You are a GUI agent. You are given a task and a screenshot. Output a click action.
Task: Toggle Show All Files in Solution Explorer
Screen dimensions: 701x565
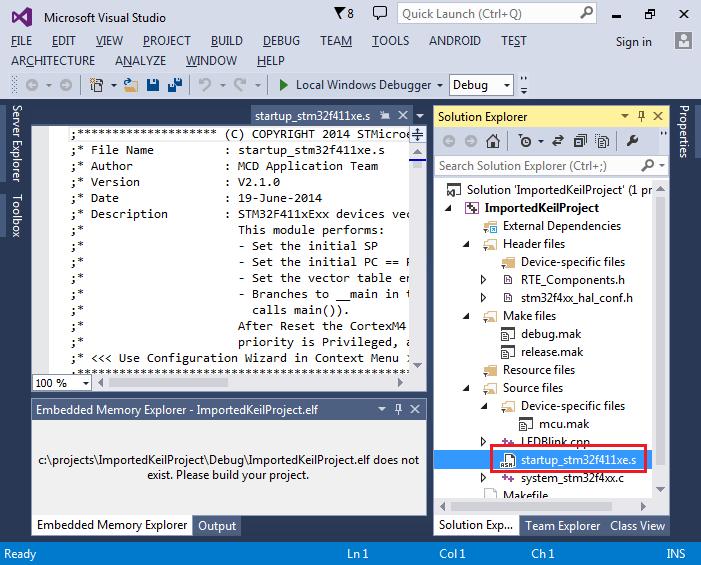tap(604, 141)
